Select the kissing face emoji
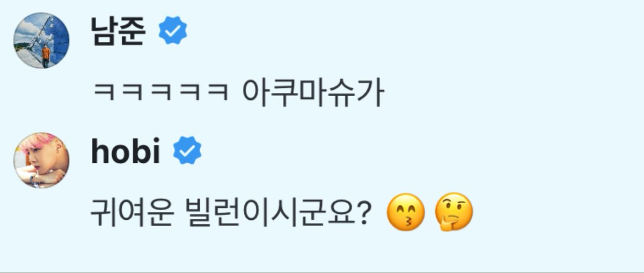 (x=406, y=213)
